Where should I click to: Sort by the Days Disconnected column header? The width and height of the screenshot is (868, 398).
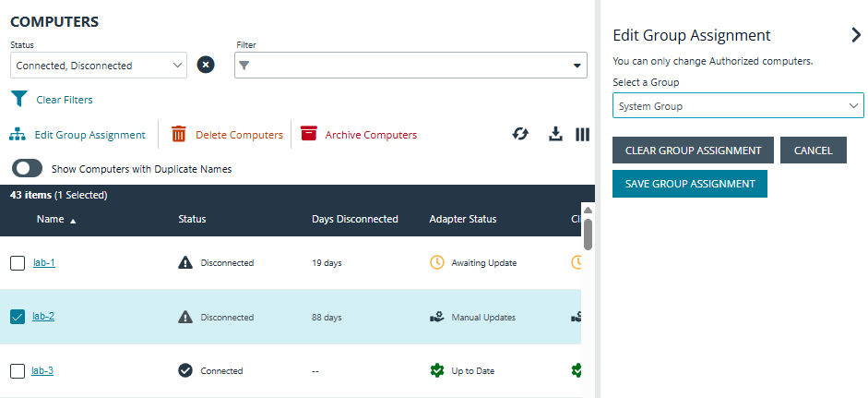coord(355,219)
